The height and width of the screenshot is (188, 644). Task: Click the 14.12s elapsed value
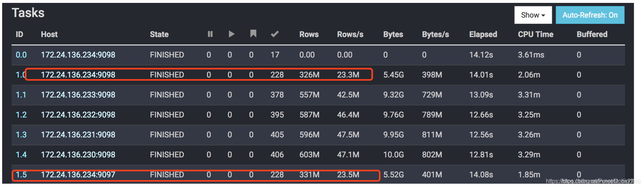tap(481, 55)
